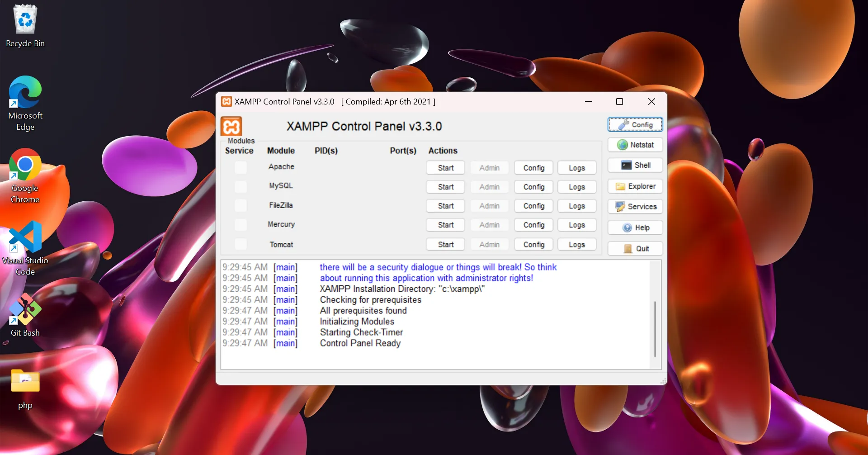Click the MySQL module name
The height and width of the screenshot is (455, 868).
281,186
